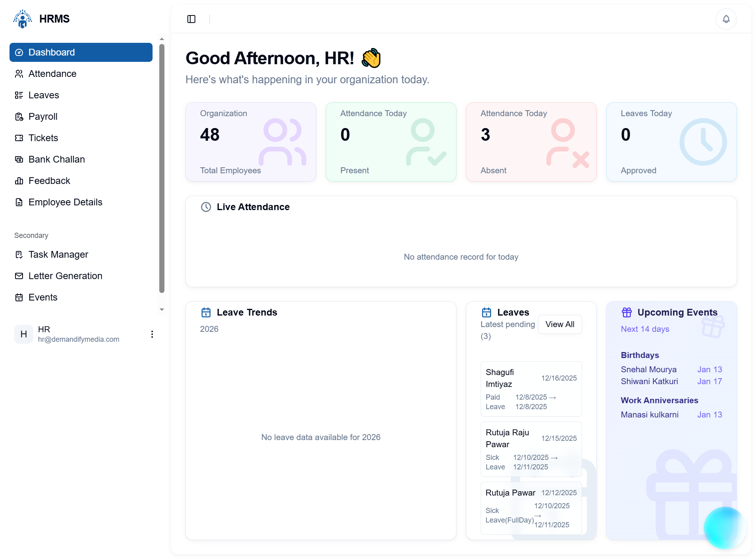756x559 pixels.
Task: Click the Tickets icon in sidebar
Action: 19,138
